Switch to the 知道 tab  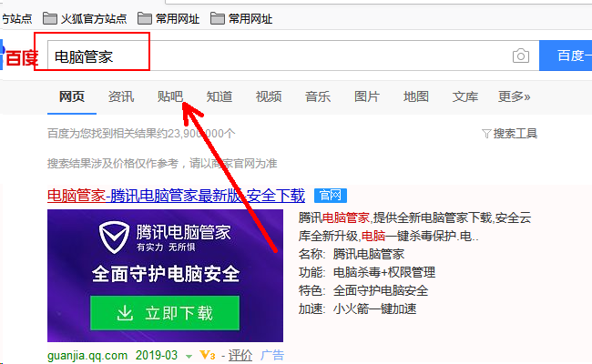[219, 96]
